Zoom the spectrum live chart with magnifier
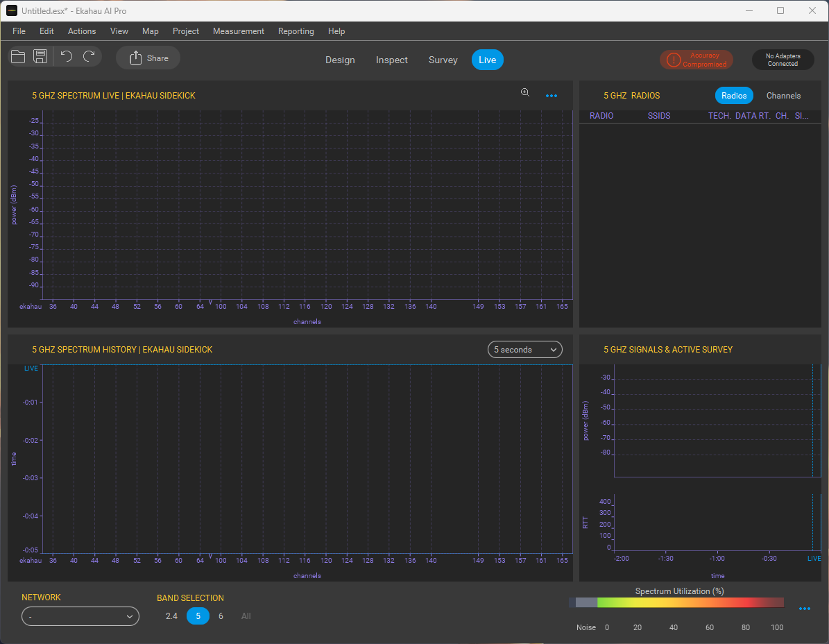The height and width of the screenshot is (644, 829). click(525, 93)
